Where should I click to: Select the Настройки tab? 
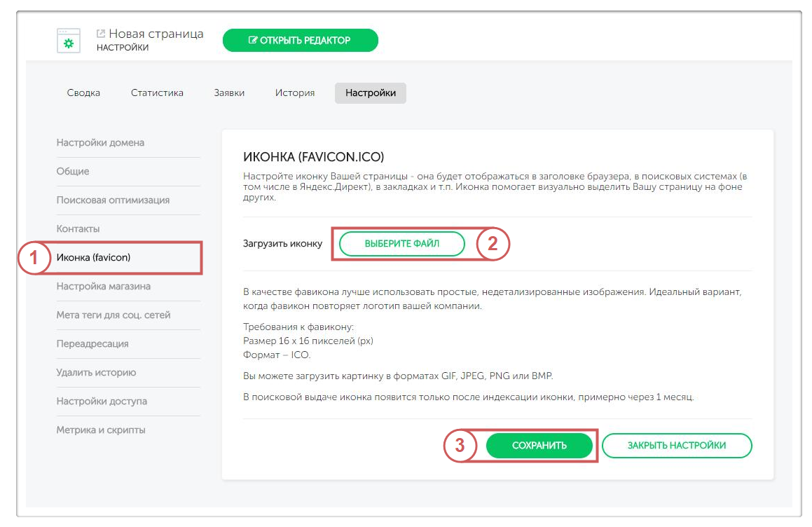(370, 93)
